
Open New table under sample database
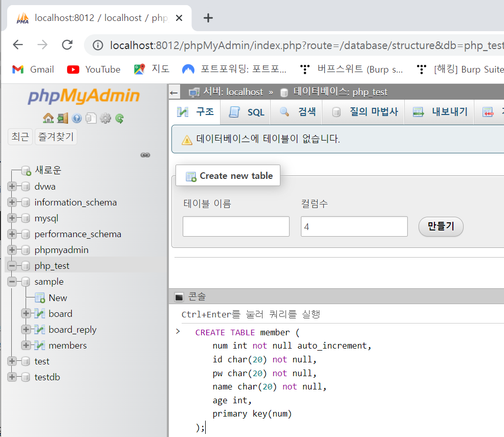(58, 298)
